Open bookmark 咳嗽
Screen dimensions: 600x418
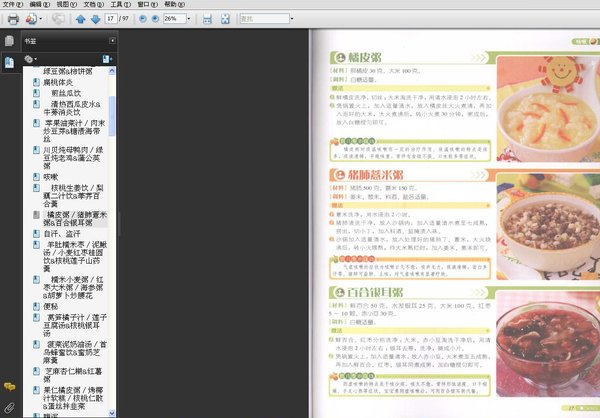51,177
